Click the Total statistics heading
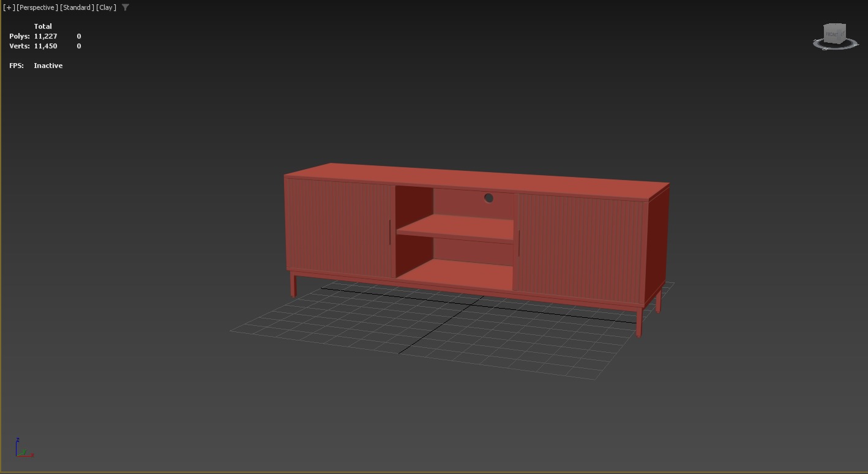 coord(43,26)
